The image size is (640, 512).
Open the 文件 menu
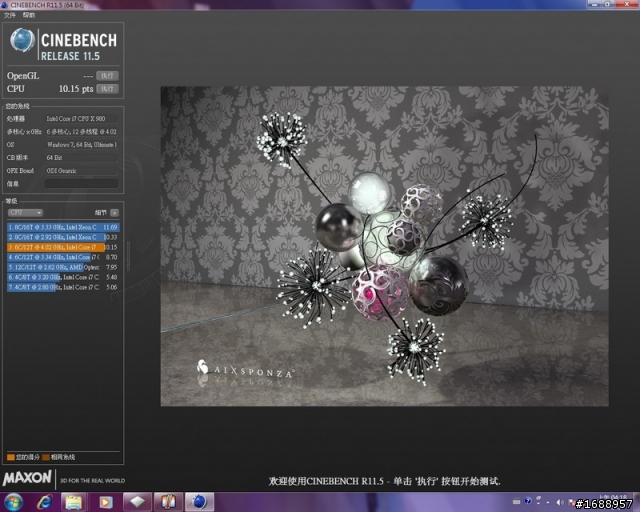pyautogui.click(x=9, y=15)
